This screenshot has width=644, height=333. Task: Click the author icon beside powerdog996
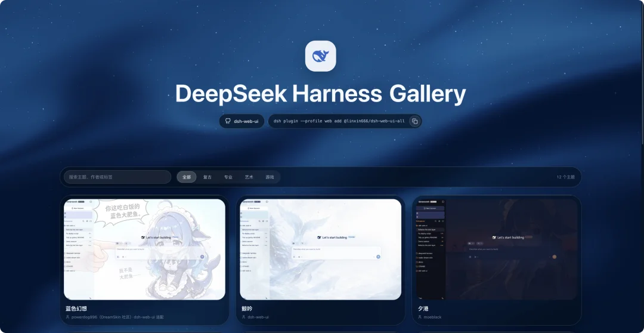pos(67,317)
